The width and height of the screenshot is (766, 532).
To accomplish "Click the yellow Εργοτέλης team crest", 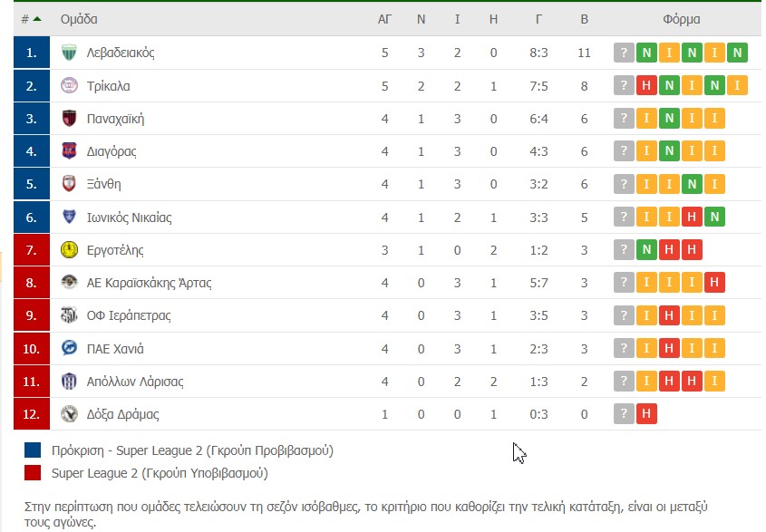I will click(x=69, y=250).
